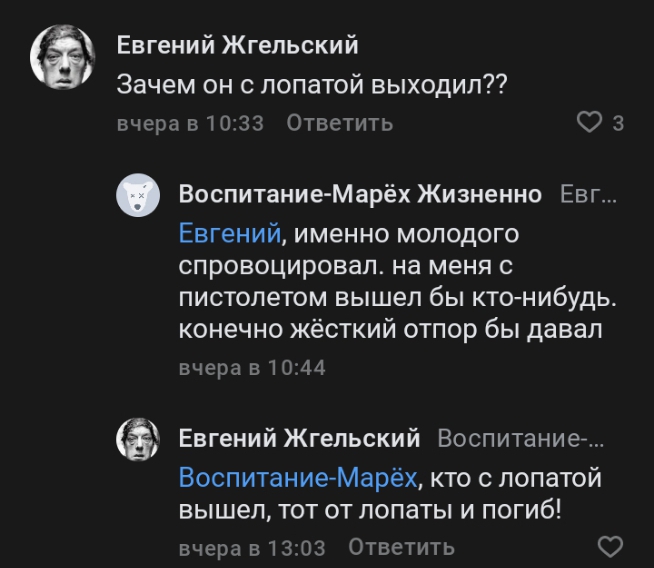Click the blue "Евгений" mention link
This screenshot has height=568, width=654.
[x=228, y=235]
